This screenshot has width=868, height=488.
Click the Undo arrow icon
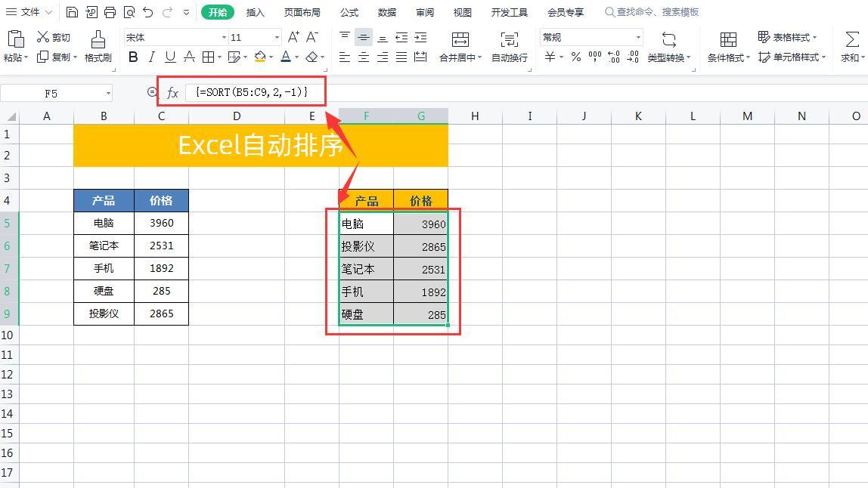pyautogui.click(x=147, y=11)
